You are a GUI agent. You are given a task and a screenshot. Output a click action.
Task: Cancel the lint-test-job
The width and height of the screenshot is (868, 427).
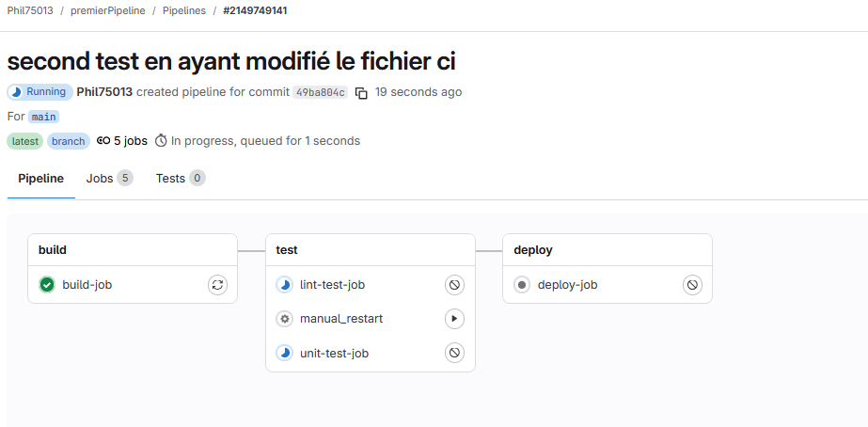click(x=455, y=285)
